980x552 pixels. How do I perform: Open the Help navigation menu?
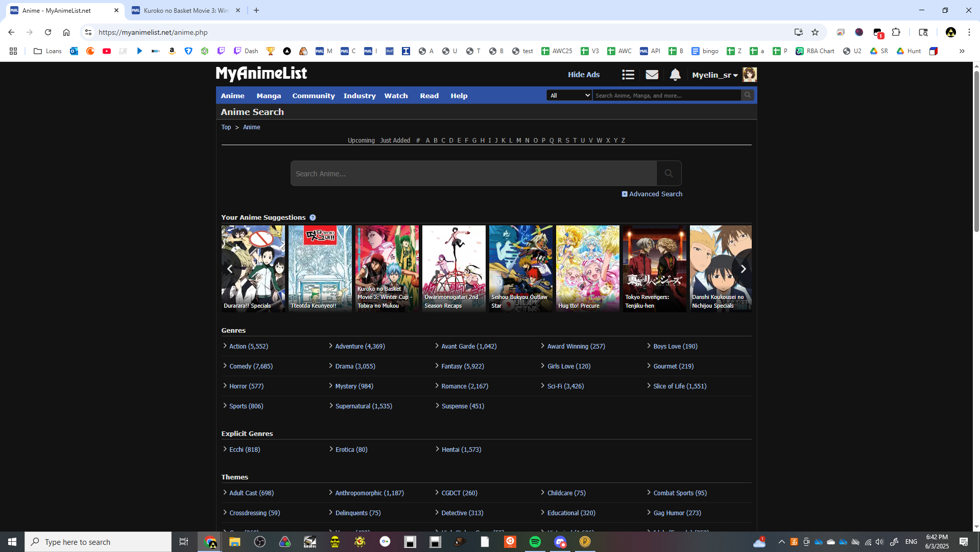click(459, 96)
